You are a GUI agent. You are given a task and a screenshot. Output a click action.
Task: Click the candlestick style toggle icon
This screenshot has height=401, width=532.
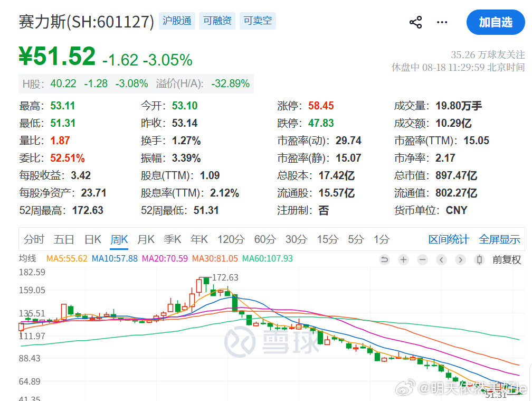[479, 260]
